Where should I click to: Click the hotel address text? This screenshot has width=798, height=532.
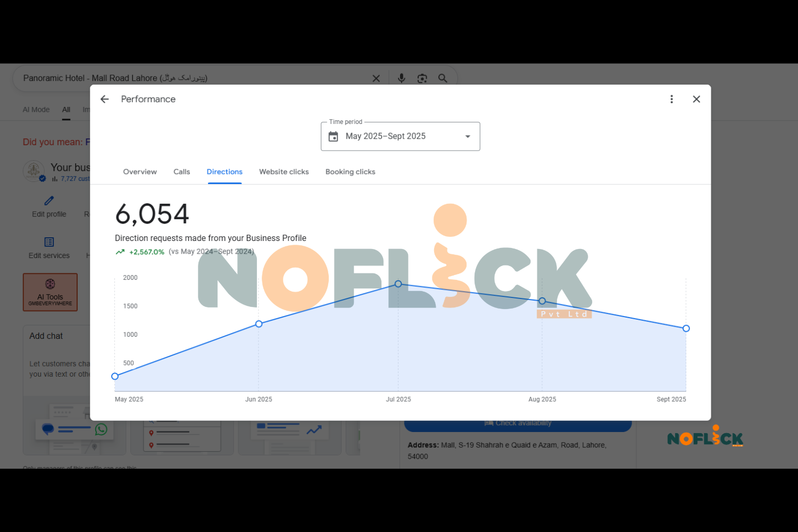(x=507, y=451)
